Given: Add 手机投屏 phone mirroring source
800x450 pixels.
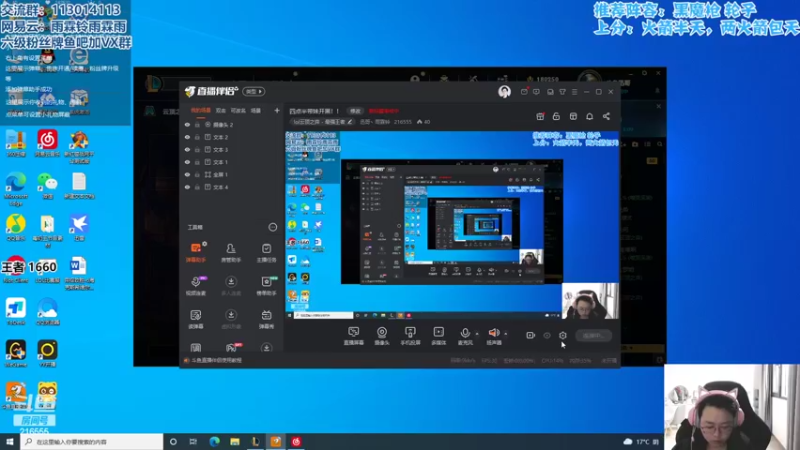Looking at the screenshot, I should click(x=410, y=336).
